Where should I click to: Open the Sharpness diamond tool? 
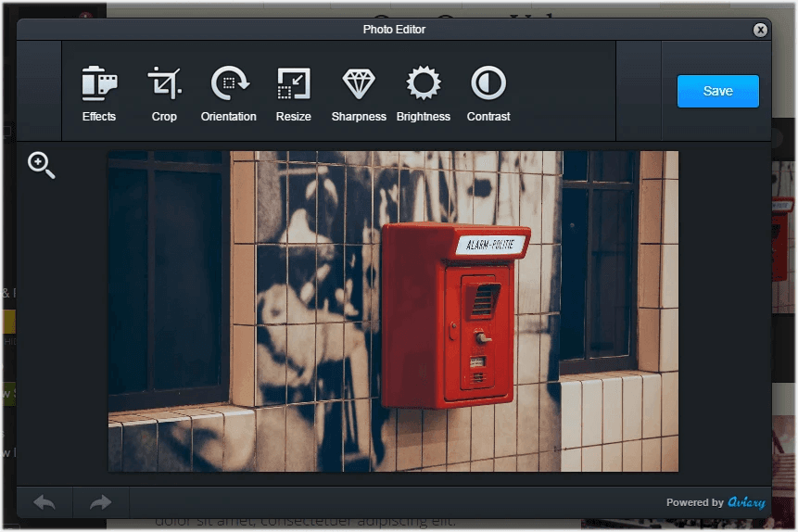[x=359, y=94]
